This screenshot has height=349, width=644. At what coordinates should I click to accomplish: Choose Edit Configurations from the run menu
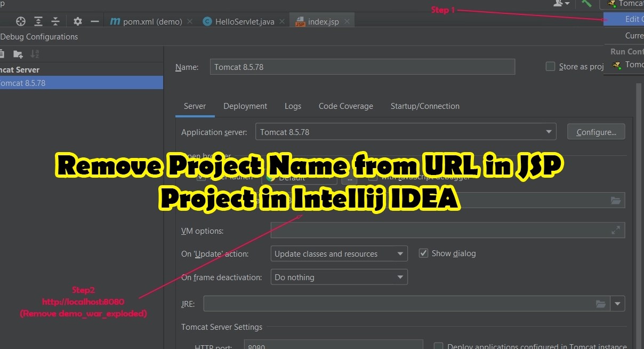tap(632, 19)
